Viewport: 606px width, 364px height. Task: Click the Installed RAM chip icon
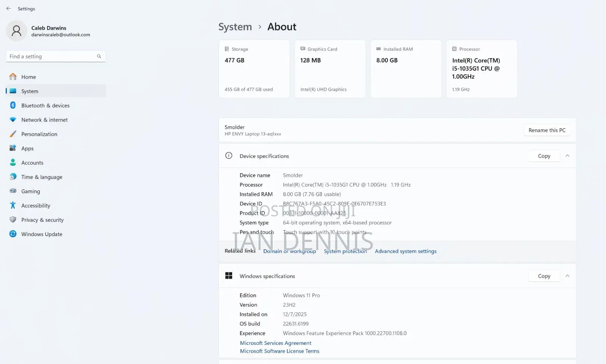click(x=378, y=49)
